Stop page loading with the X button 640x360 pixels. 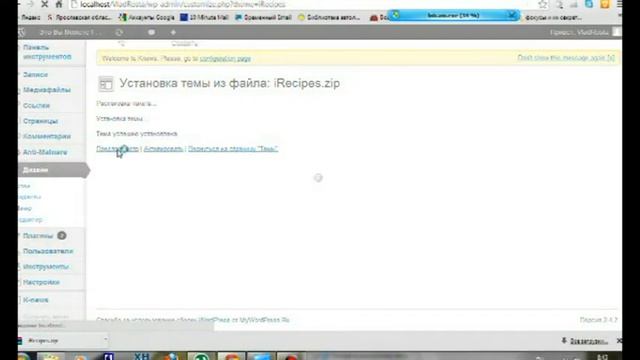click(44, 4)
